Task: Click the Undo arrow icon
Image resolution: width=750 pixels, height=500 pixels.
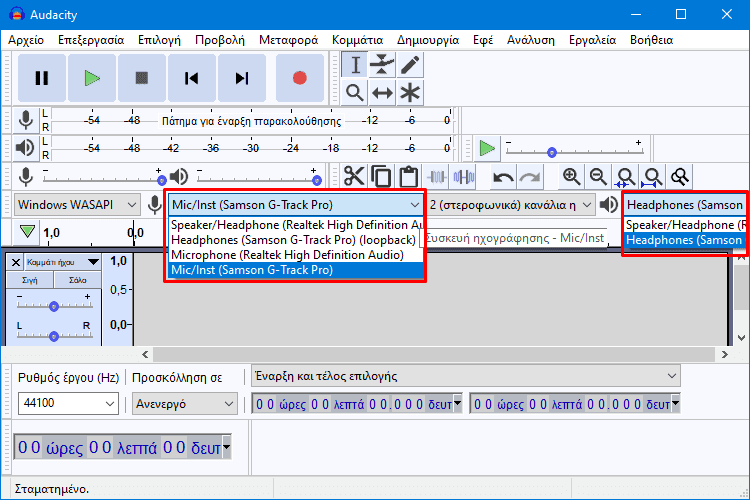Action: click(x=503, y=178)
